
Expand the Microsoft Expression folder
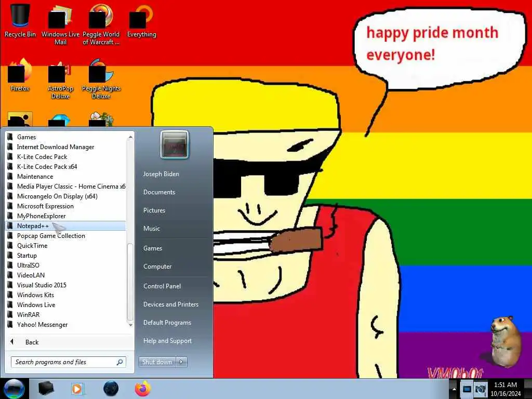pyautogui.click(x=65, y=206)
